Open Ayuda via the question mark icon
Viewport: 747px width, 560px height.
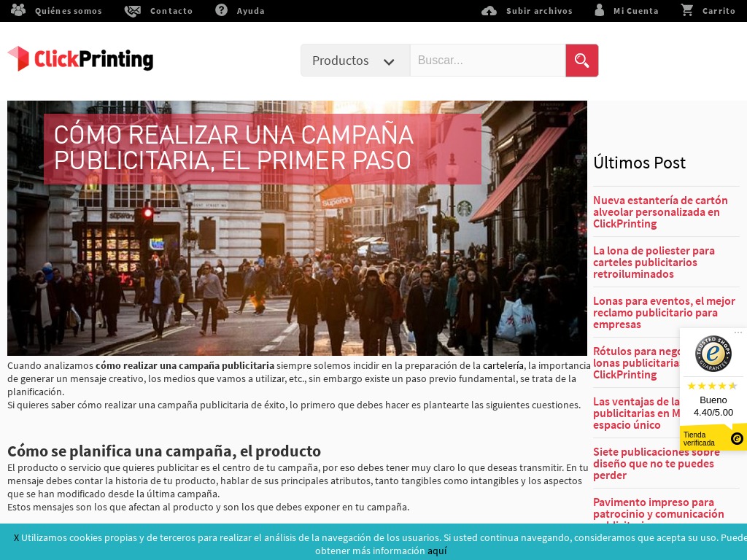(221, 10)
